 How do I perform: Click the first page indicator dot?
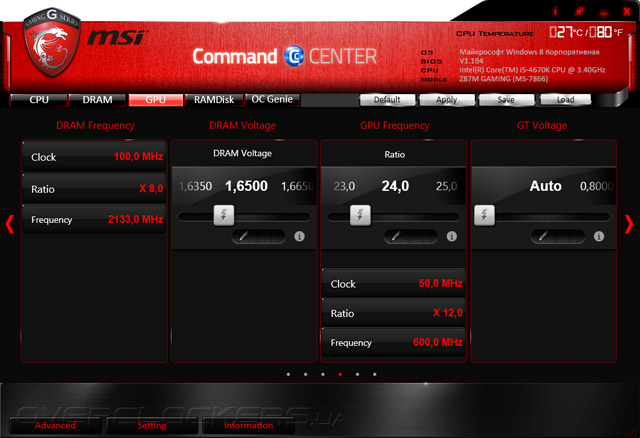pos(289,374)
